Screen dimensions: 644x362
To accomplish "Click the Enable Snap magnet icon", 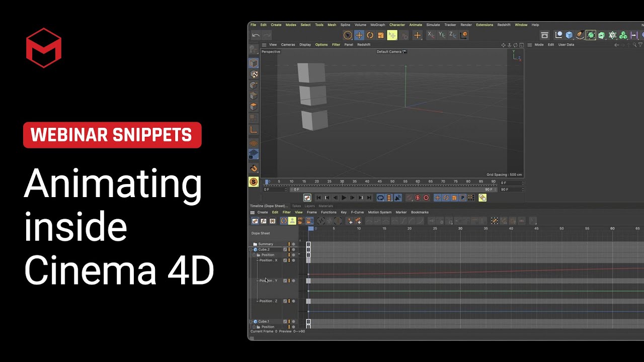I will (254, 168).
